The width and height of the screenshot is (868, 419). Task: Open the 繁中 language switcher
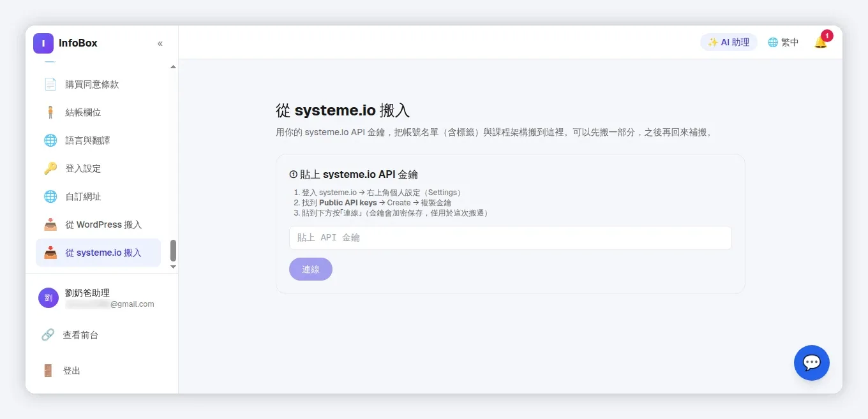click(783, 42)
